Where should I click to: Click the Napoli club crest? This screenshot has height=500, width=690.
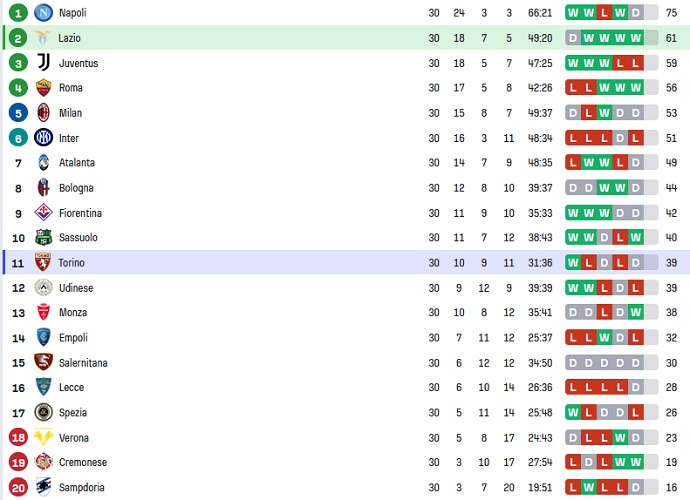coord(43,13)
